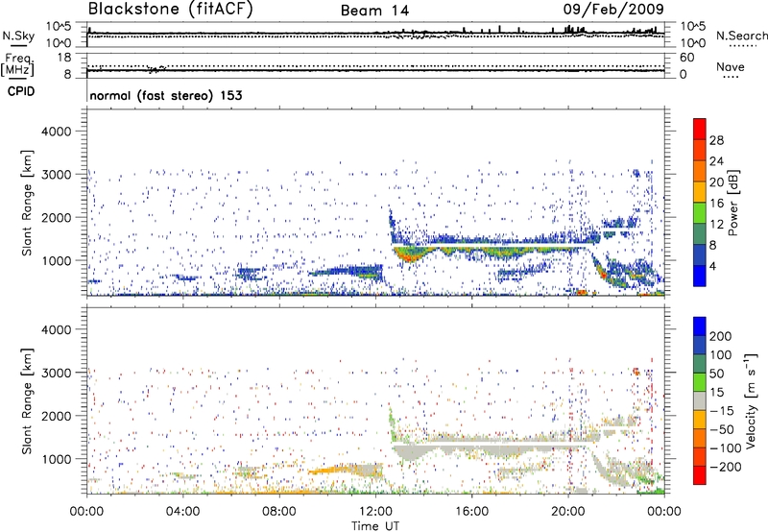Click the '4000' tick in the power panel
The height and width of the screenshot is (532, 768).
point(56,132)
